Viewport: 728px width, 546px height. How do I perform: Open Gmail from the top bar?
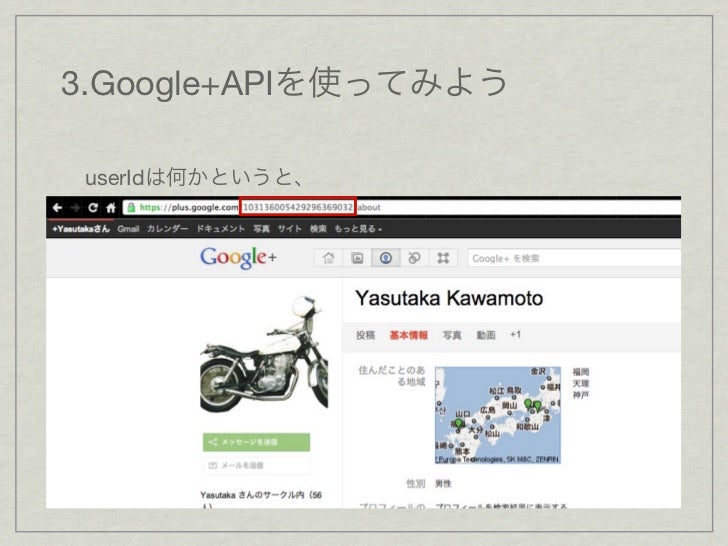(128, 229)
